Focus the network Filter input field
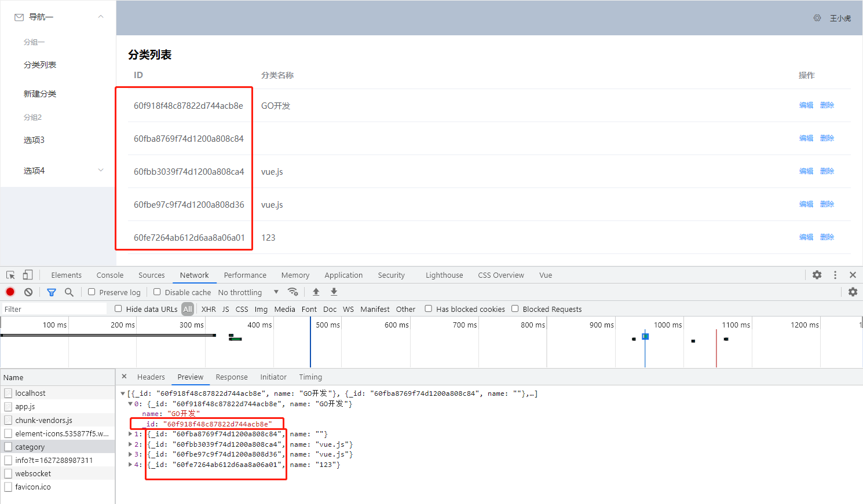863x504 pixels. 54,309
